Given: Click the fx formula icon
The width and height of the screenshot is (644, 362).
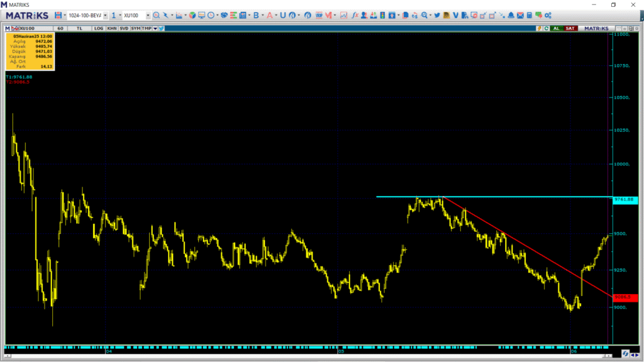Looking at the screenshot, I should [355, 15].
